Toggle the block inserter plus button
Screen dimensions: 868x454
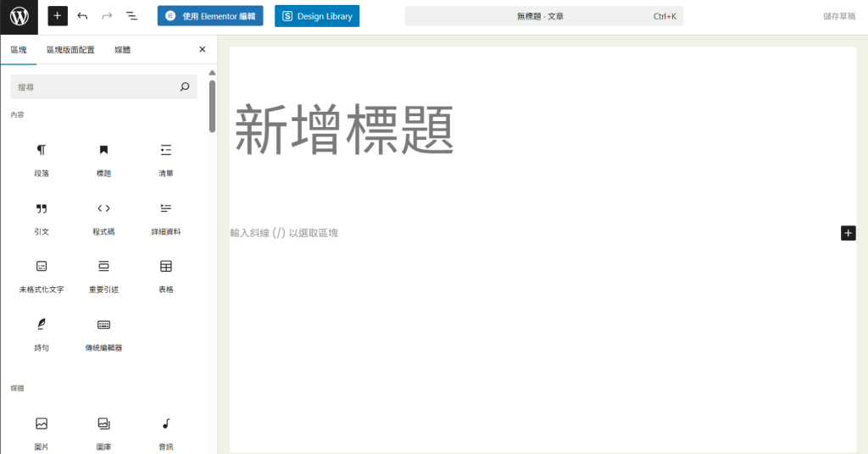click(58, 16)
